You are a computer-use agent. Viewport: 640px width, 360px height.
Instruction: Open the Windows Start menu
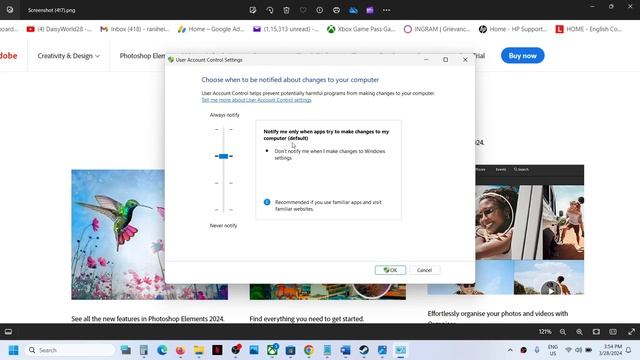point(13,350)
